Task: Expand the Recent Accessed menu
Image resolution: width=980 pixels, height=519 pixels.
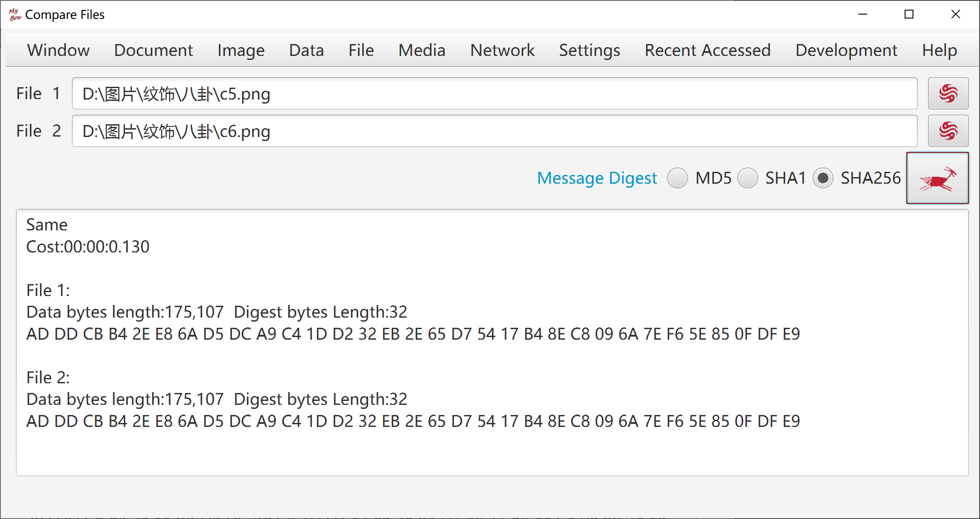Action: [x=708, y=50]
